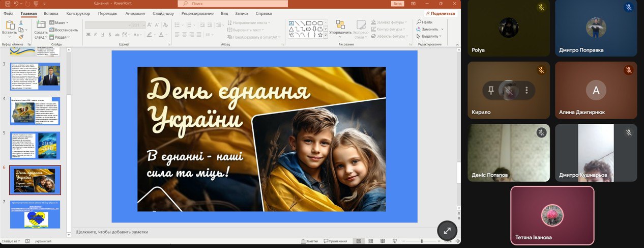Select the Format Painter brush icon
Viewport: 644px width, 248px height.
[x=21, y=36]
